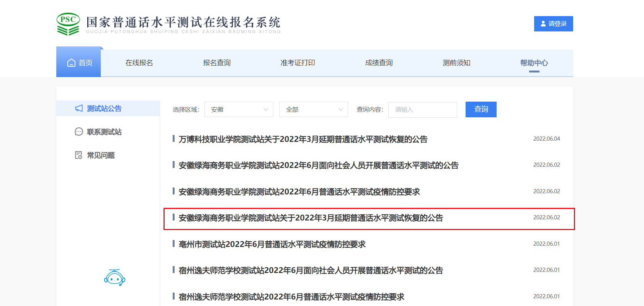Click the 国家普通话水平测试在线报名系统 title
Screen dimensions: 644x306
pos(183,22)
